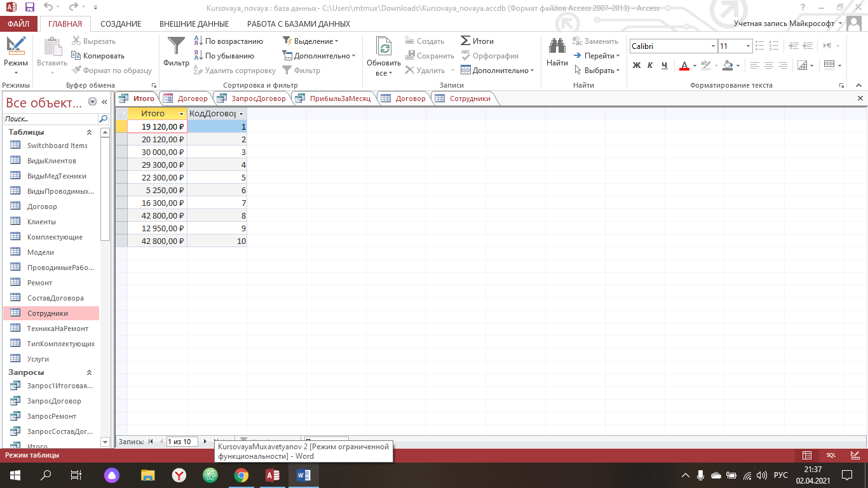Click the undo arrow in title bar
Viewport: 868px width, 488px height.
pos(50,8)
